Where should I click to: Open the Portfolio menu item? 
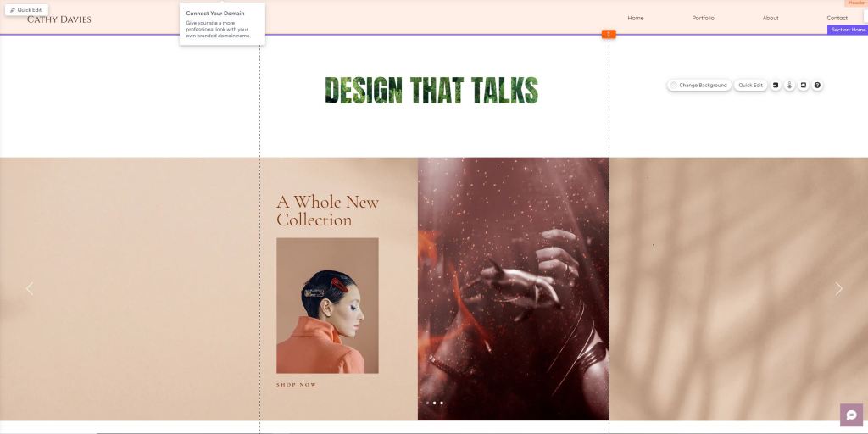[x=703, y=18]
